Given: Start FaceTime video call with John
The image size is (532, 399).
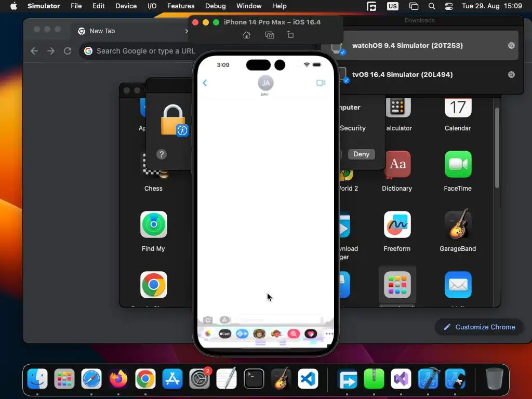Looking at the screenshot, I should [x=321, y=83].
